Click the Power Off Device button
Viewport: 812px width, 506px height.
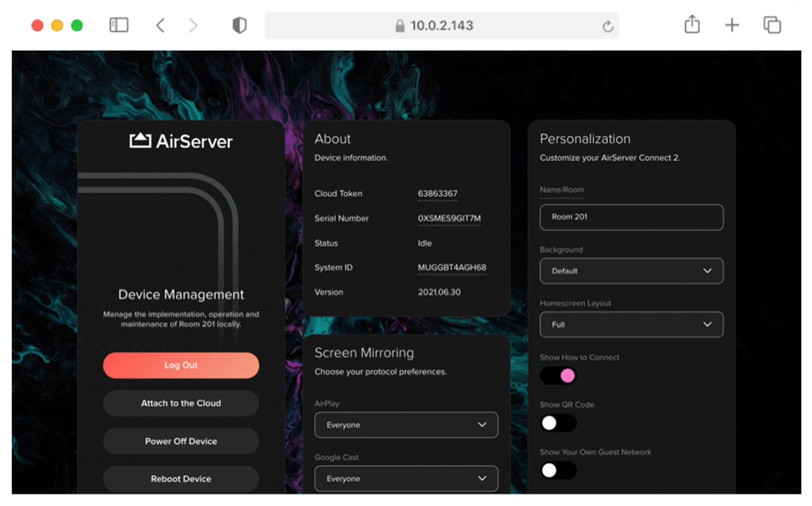tap(180, 441)
